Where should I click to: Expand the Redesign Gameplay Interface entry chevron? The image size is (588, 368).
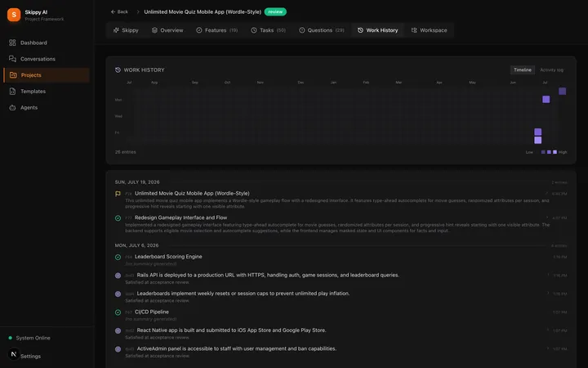click(x=547, y=218)
